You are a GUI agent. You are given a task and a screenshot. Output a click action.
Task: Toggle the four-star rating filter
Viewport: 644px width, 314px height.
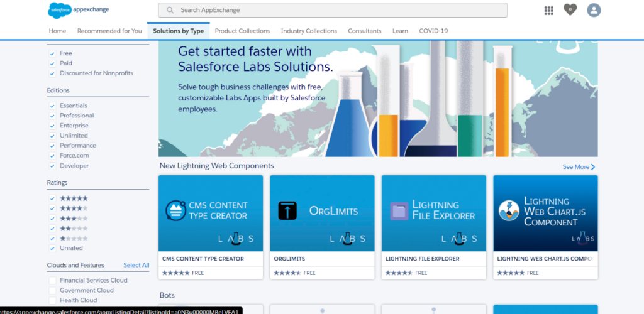pyautogui.click(x=52, y=208)
